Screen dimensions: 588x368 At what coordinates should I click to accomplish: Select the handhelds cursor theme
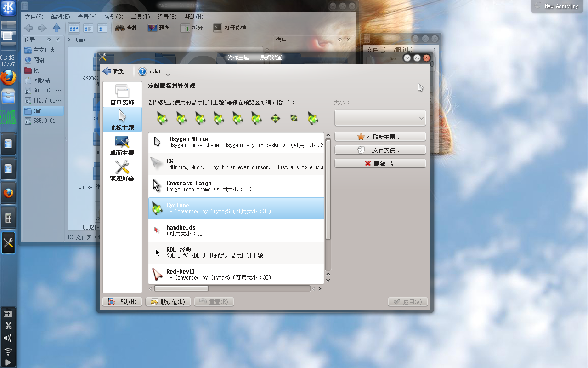point(236,230)
